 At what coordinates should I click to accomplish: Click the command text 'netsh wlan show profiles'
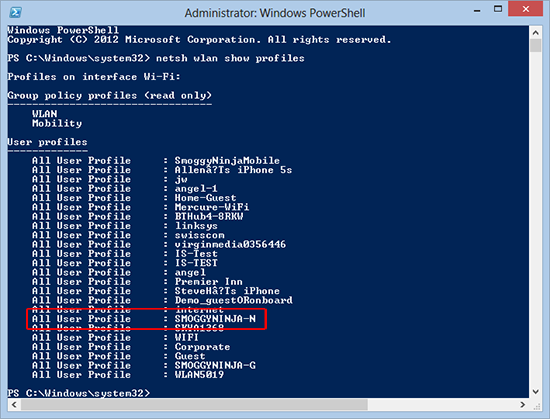[230, 58]
